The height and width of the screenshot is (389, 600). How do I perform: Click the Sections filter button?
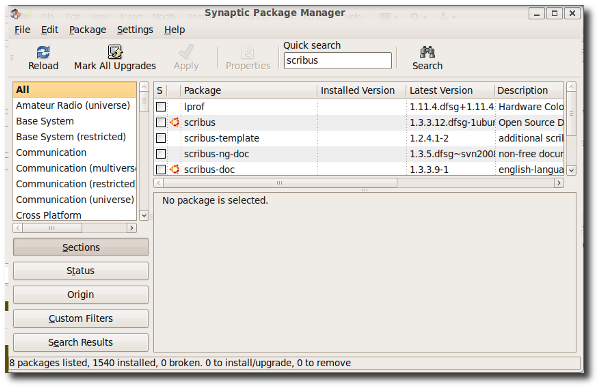point(81,247)
